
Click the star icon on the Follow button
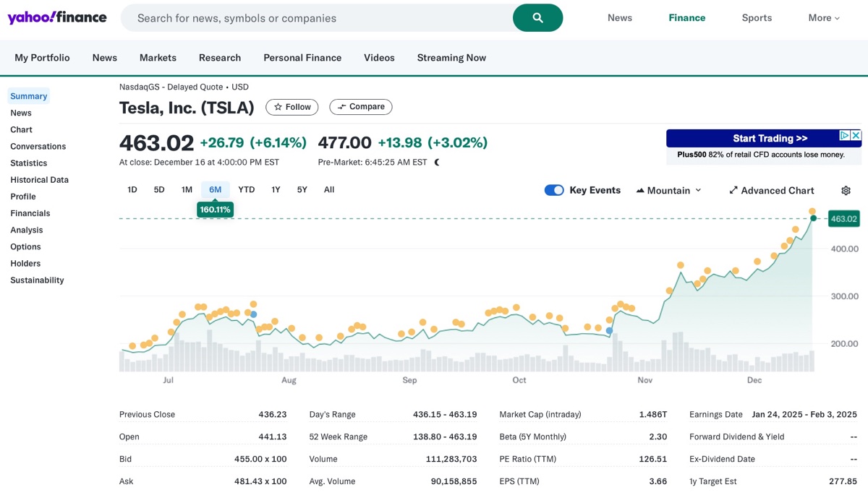point(280,107)
